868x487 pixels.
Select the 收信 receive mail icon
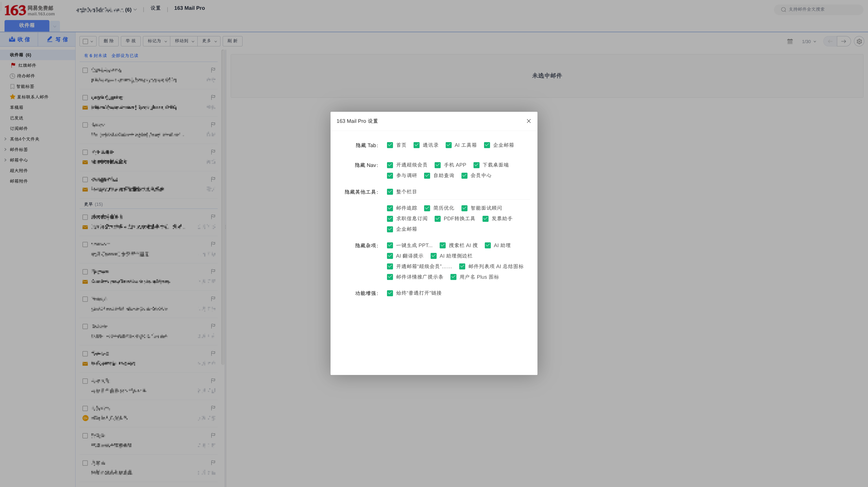click(x=12, y=39)
